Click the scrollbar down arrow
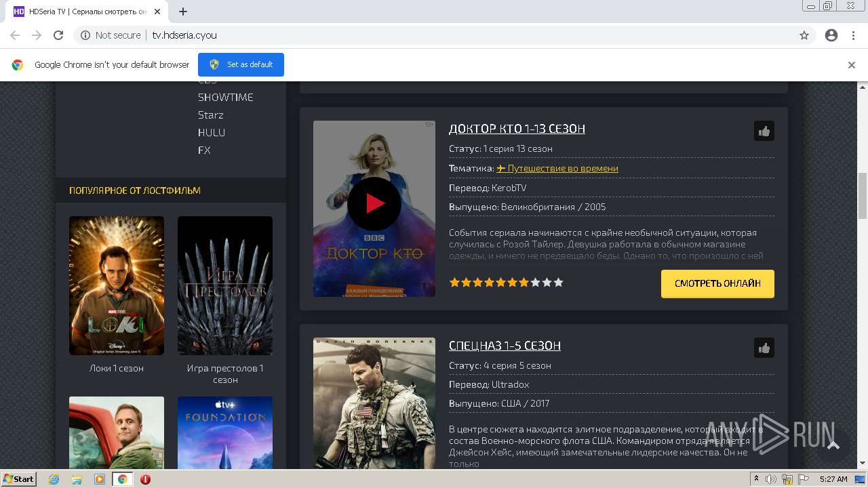 (x=863, y=464)
